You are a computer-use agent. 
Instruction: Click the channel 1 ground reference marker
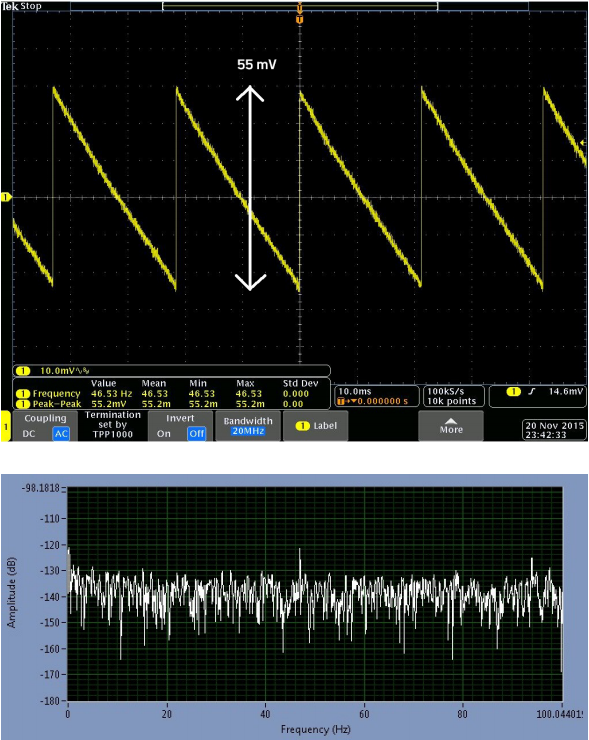pyautogui.click(x=6, y=197)
